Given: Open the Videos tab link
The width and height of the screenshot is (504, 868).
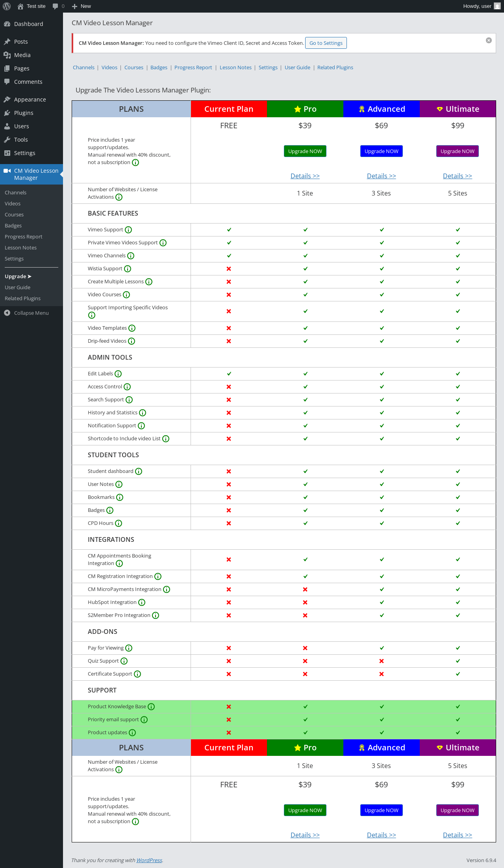Looking at the screenshot, I should (109, 68).
